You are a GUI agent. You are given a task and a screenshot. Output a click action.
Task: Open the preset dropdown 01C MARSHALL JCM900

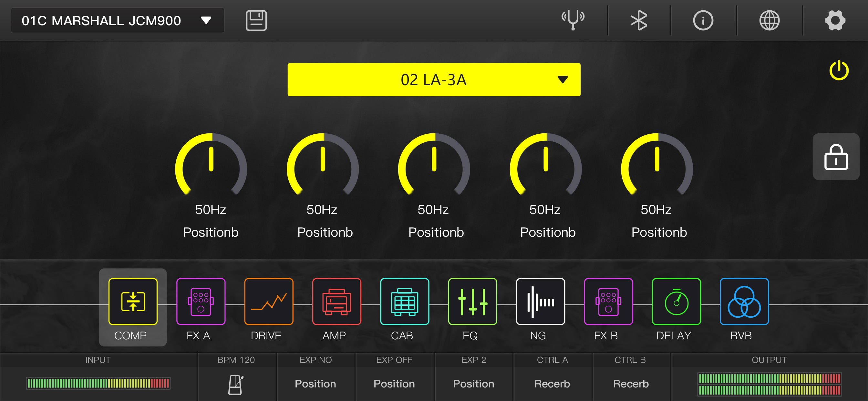[x=118, y=21]
